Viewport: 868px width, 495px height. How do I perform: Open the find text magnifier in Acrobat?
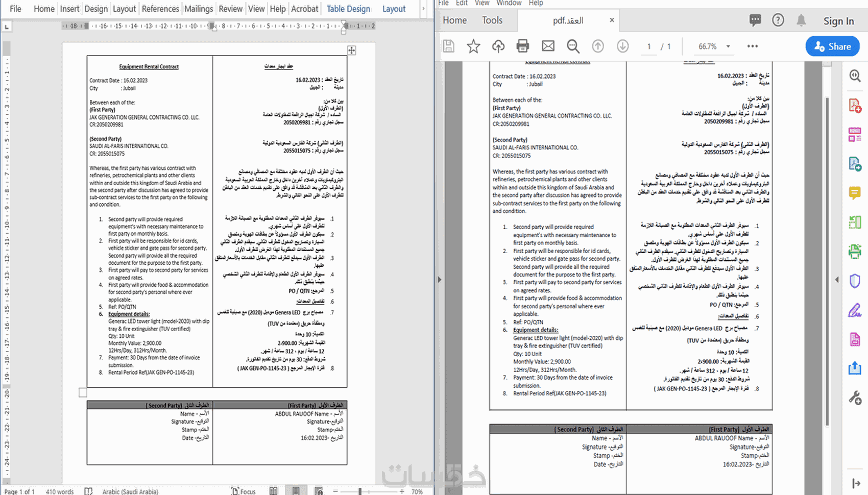[x=573, y=46]
